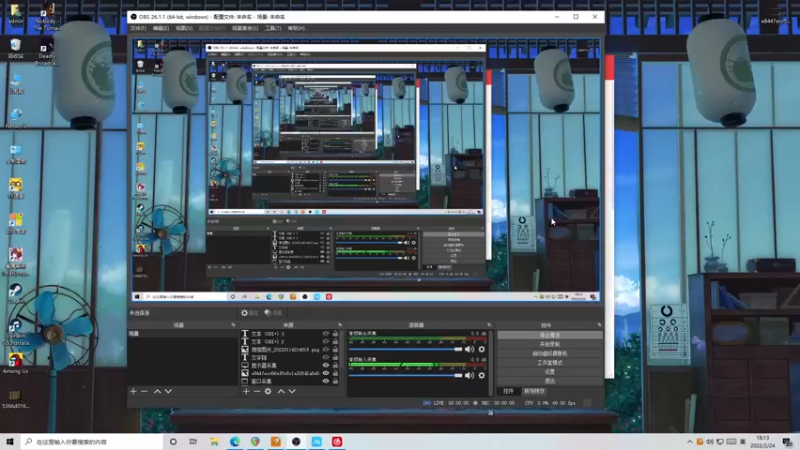Viewport: 800px width, 450px height.
Task: Switch to the 控件 controls tab
Action: [508, 391]
